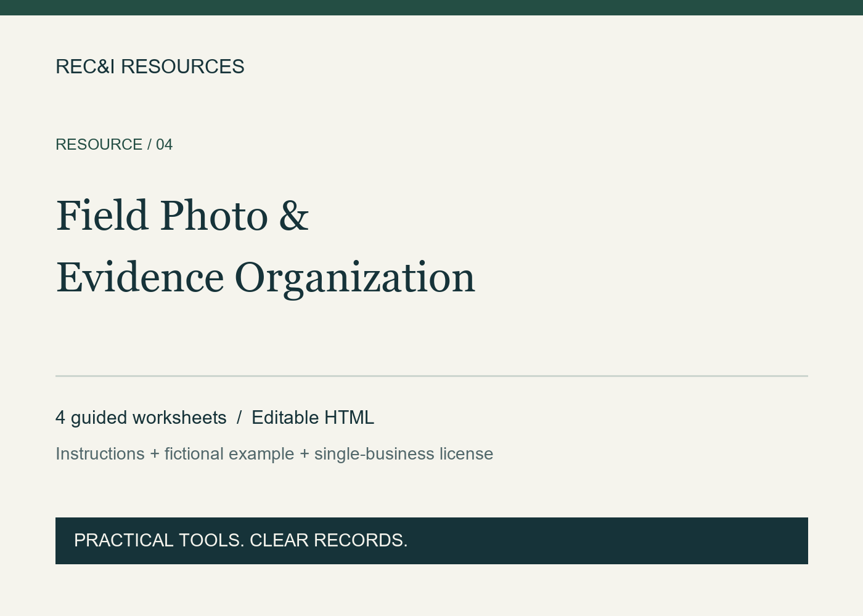Select the RESOURCE / 04 label
Image resolution: width=863 pixels, height=616 pixels.
[114, 145]
